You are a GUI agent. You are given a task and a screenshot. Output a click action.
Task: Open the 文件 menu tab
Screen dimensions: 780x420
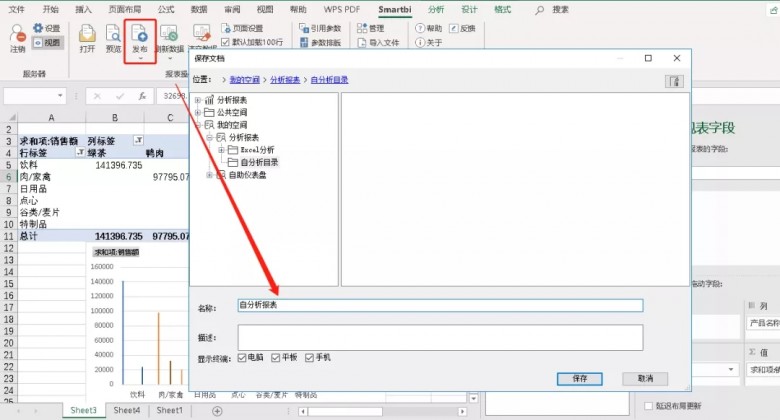pyautogui.click(x=17, y=9)
